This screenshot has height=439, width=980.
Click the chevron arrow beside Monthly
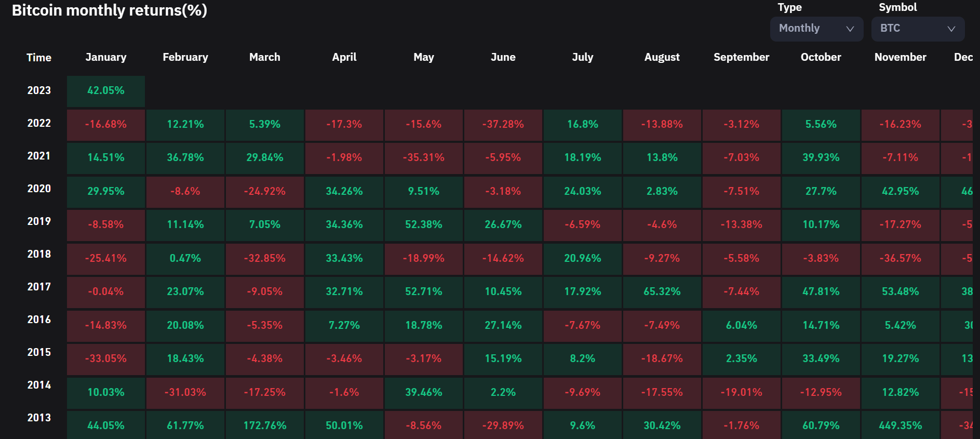850,29
